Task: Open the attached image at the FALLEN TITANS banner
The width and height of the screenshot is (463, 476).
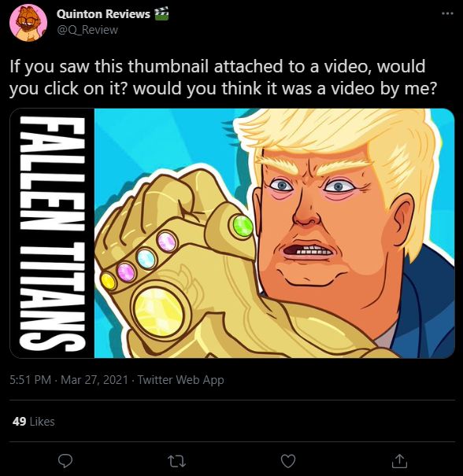Action: click(52, 233)
